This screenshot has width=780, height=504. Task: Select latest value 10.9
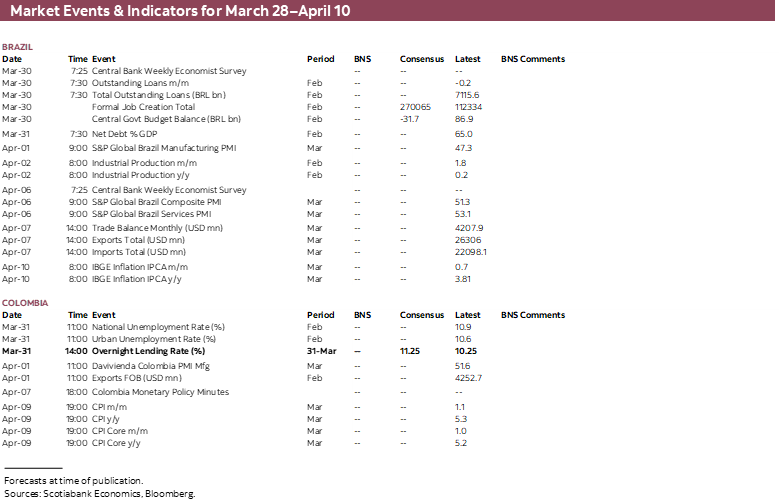coord(463,327)
